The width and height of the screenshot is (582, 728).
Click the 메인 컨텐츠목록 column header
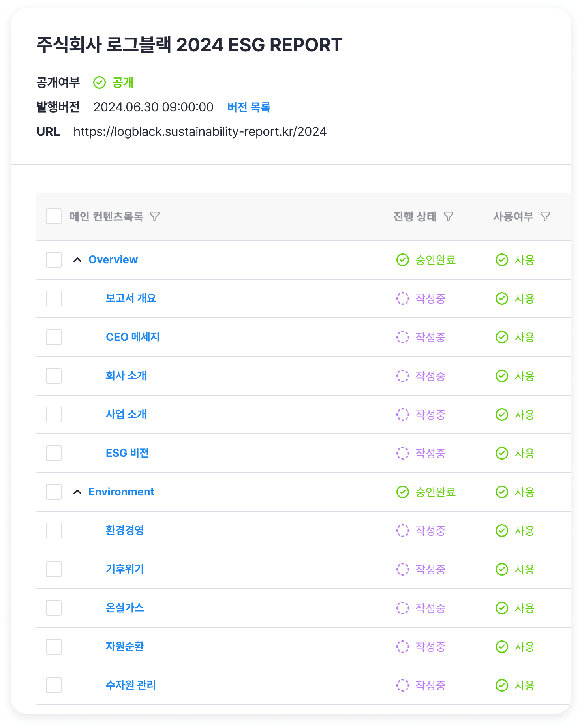tap(106, 216)
